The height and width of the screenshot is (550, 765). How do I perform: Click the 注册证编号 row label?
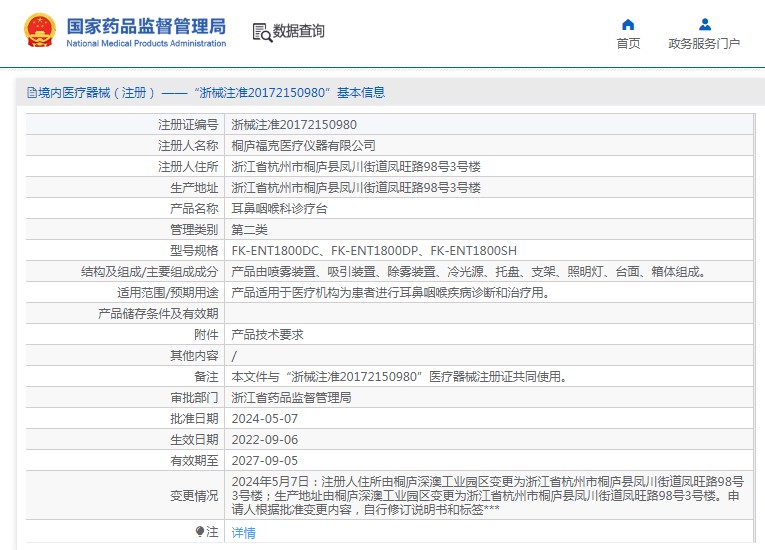[188, 124]
